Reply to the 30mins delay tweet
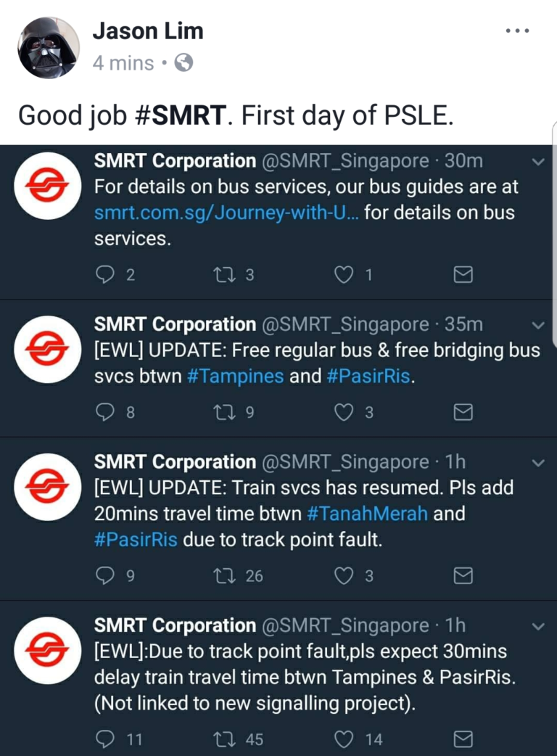Screen dimensions: 557x756 click(x=106, y=739)
